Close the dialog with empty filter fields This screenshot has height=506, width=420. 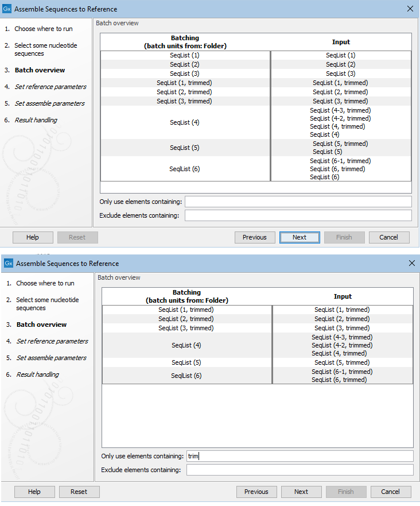410,9
